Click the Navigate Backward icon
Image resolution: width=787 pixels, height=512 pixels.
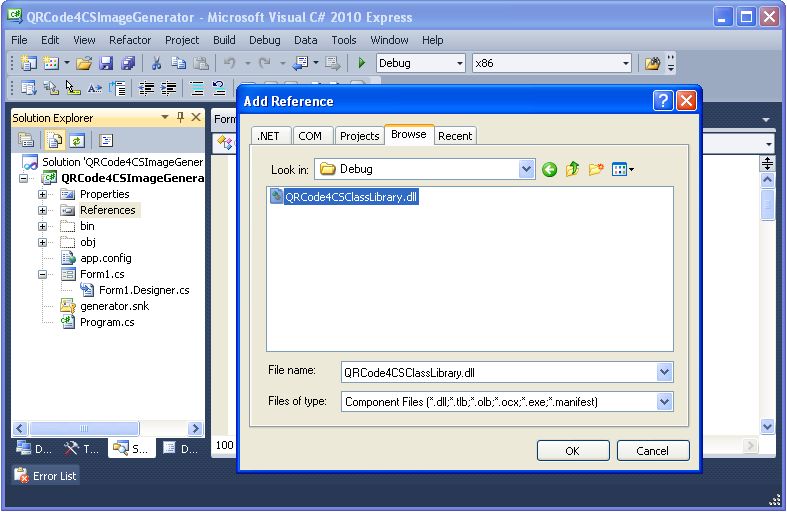pos(300,63)
